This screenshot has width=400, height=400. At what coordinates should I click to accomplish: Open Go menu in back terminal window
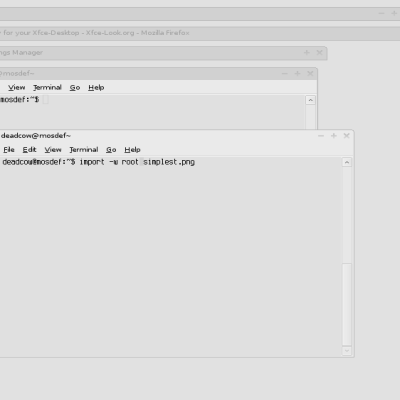point(75,87)
